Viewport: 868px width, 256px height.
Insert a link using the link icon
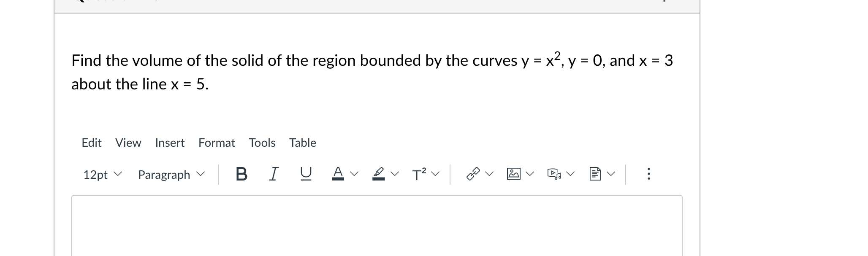click(472, 173)
